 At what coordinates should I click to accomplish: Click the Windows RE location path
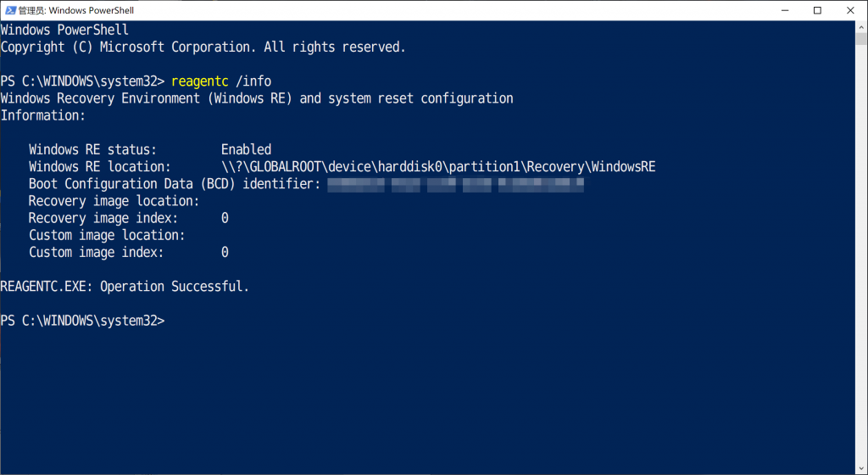(438, 167)
